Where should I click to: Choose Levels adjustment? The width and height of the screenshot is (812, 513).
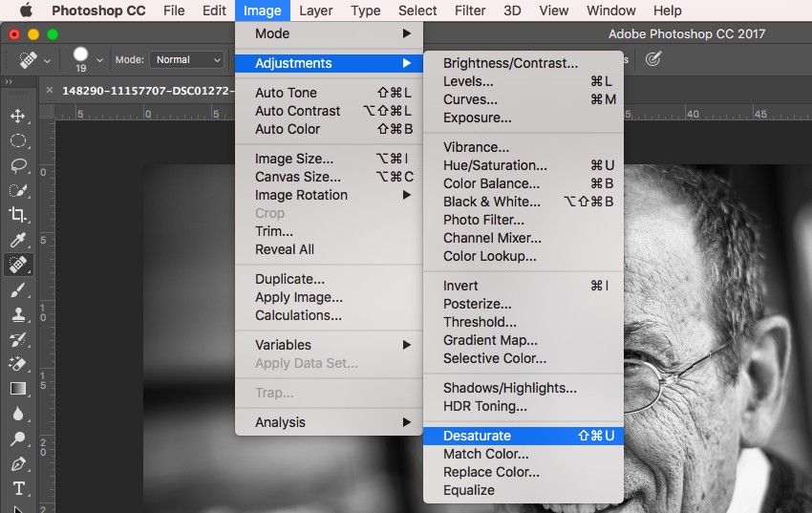[524, 81]
